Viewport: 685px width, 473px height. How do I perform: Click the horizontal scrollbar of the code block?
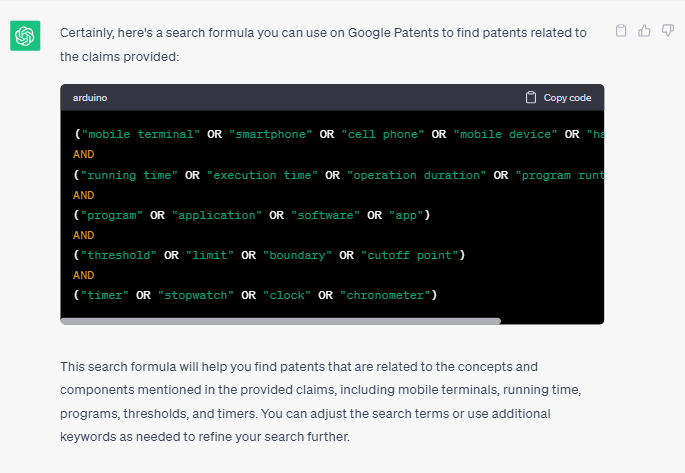tap(280, 321)
